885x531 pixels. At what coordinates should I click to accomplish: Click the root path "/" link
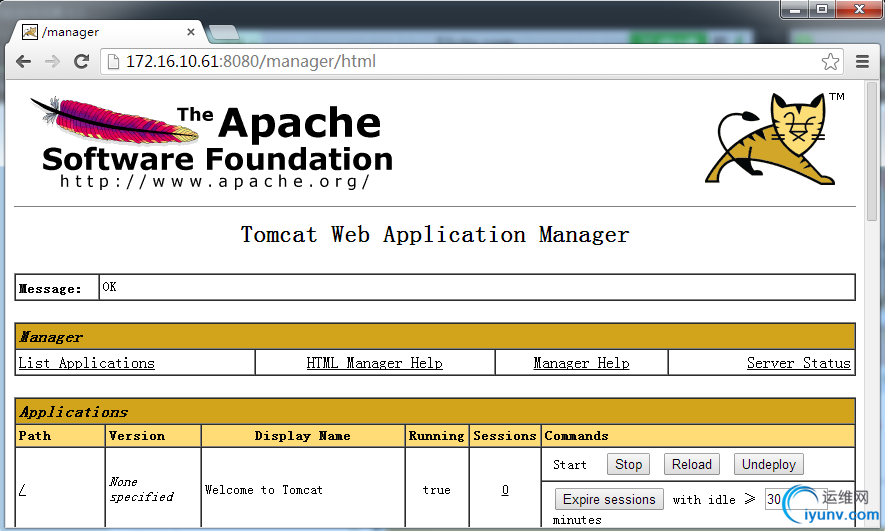[23, 490]
